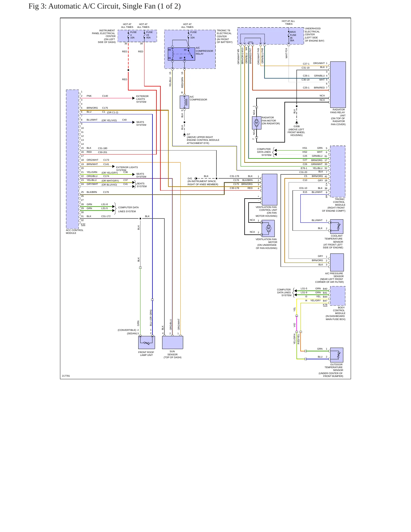The width and height of the screenshot is (411, 532).
Task: Click connector label C30-178
Action: 234,188
